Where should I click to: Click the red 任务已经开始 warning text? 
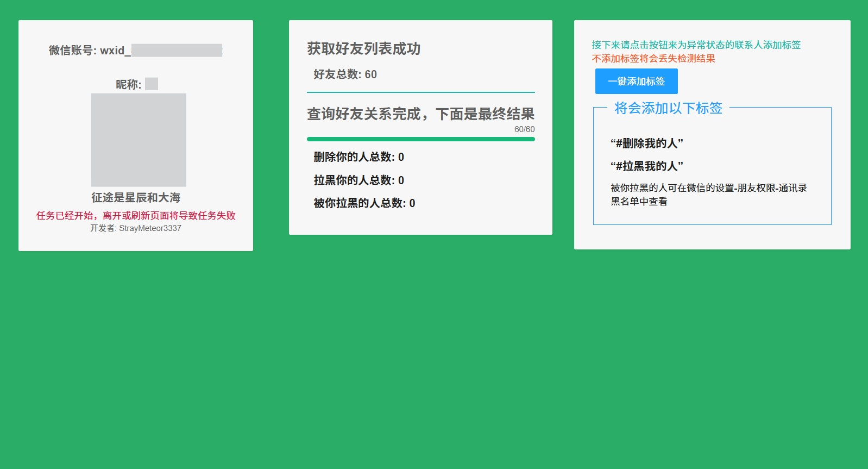[136, 216]
